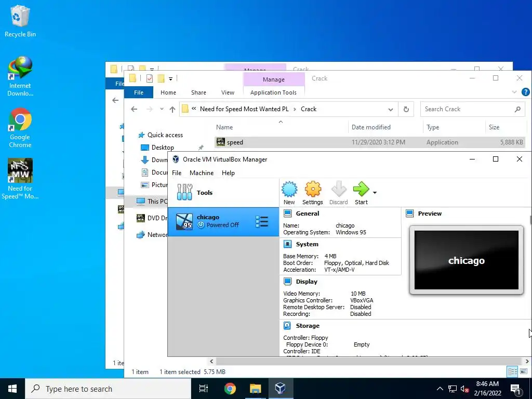Click the chicago preview thumbnail
This screenshot has height=399, width=532.
466,260
